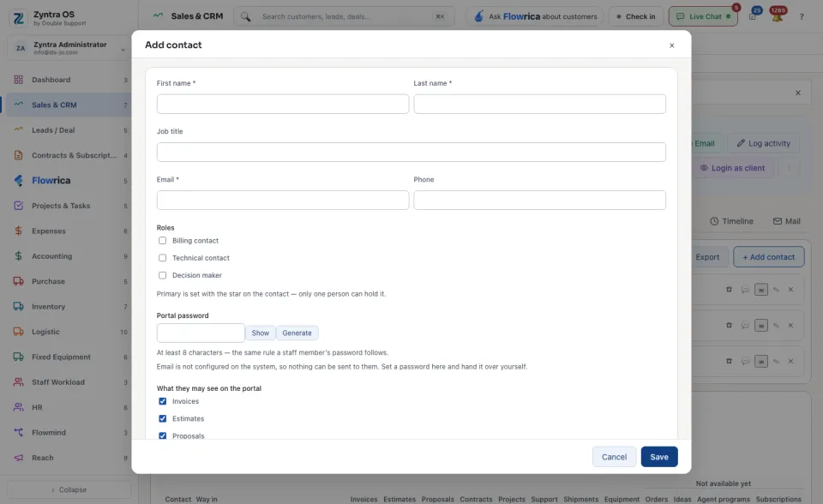The height and width of the screenshot is (504, 823).
Task: Open Reach megaphone icon in sidebar
Action: 18,457
